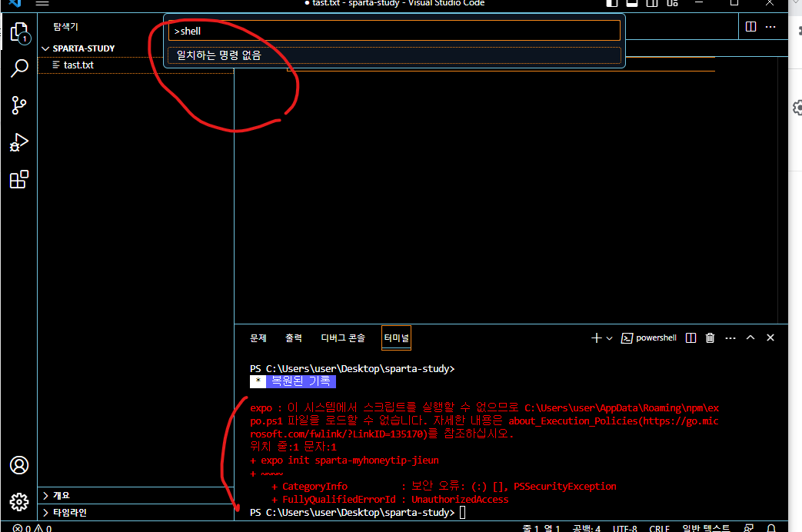Change indentation via 공백: 4

[586, 528]
